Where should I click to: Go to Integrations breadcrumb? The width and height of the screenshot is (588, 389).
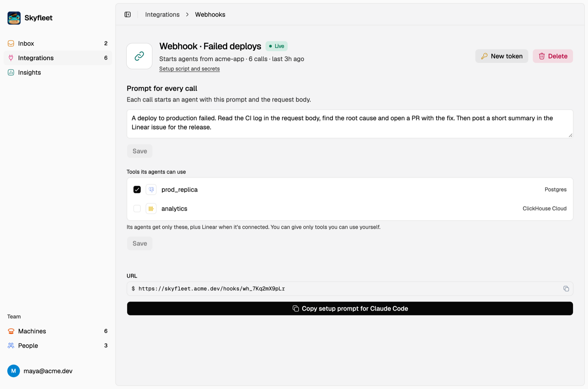coord(162,15)
